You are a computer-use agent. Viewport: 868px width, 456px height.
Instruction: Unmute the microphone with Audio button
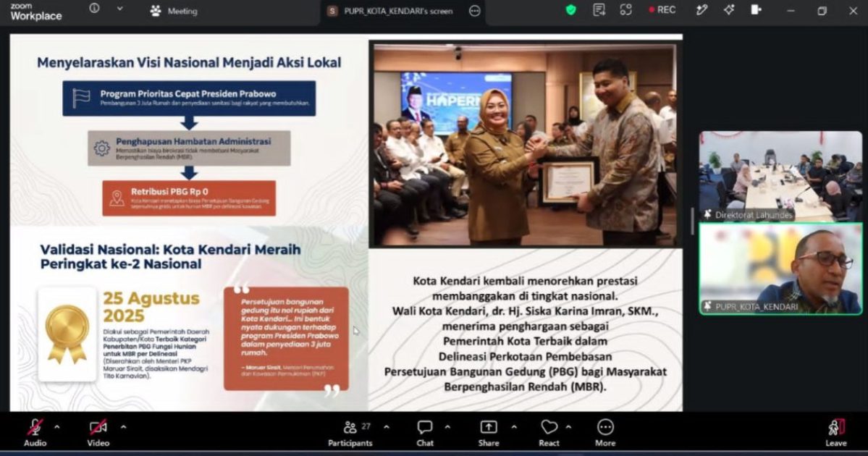[35, 433]
